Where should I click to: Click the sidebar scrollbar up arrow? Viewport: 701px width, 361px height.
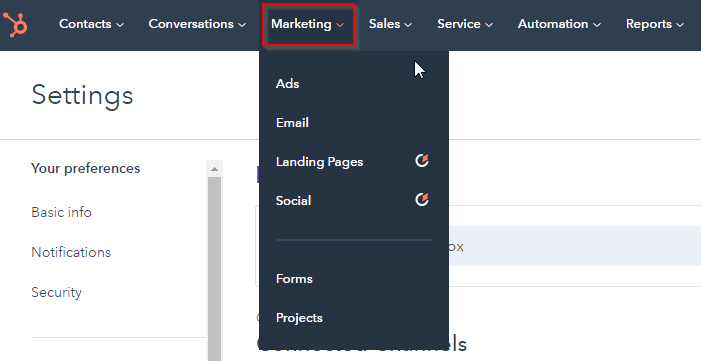click(214, 169)
